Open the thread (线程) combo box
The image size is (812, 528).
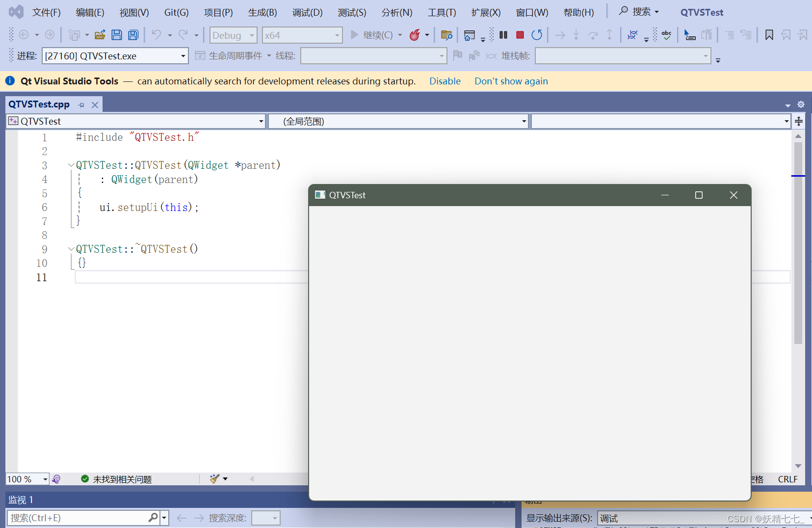point(373,56)
